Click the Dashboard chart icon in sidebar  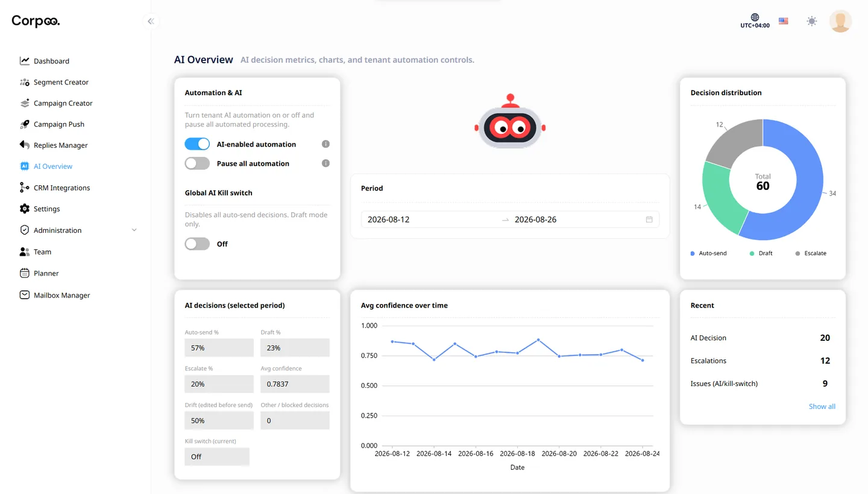(x=24, y=61)
